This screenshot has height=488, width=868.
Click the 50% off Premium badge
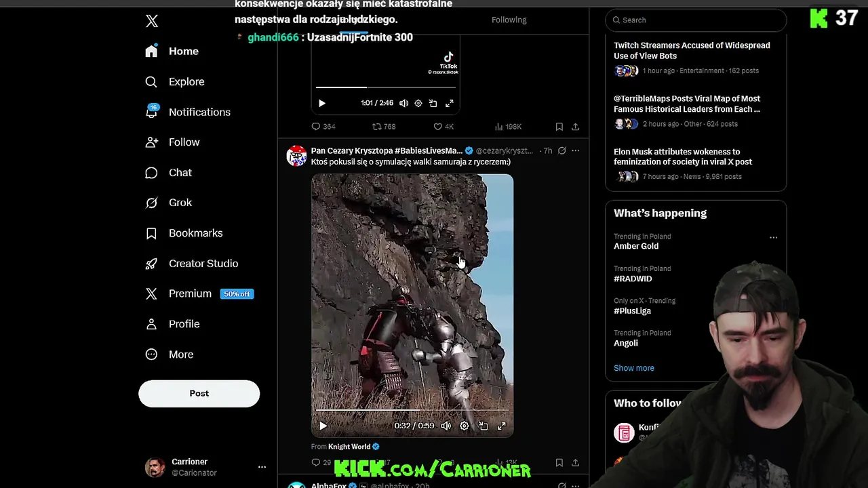[x=237, y=294]
